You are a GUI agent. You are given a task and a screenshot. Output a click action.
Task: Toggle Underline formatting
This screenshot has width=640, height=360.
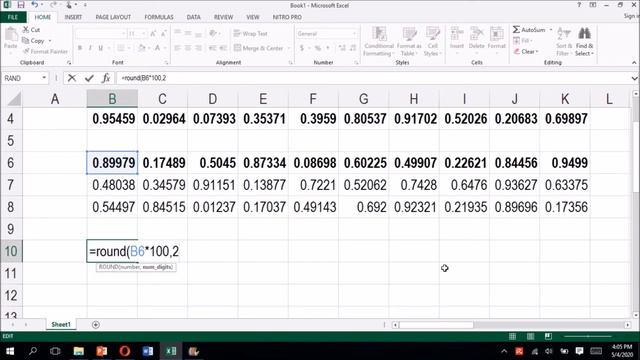(x=100, y=48)
